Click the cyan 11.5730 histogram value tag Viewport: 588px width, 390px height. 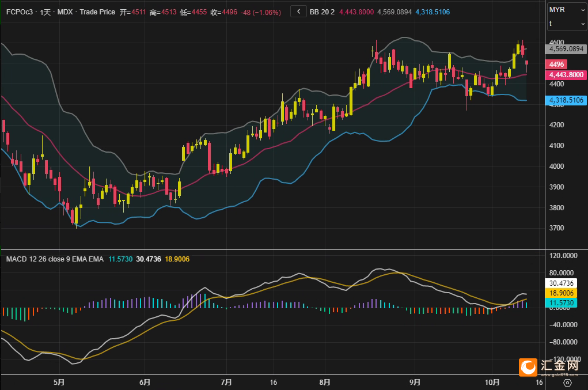click(561, 302)
